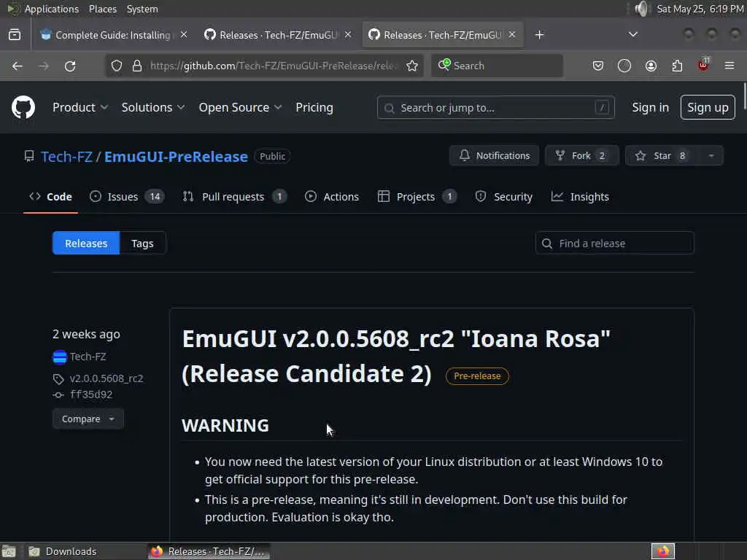This screenshot has height=560, width=747.
Task: Open commit ff35d92
Action: pyautogui.click(x=91, y=394)
